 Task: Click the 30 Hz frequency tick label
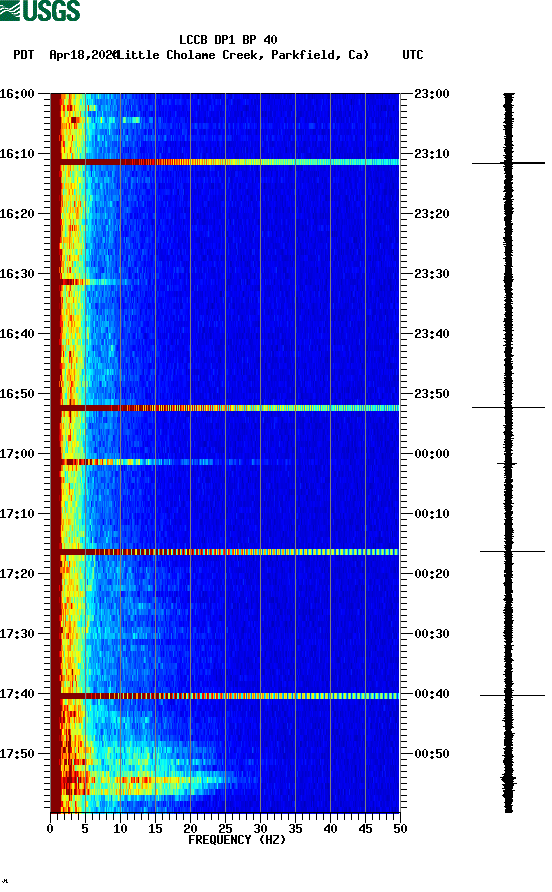coord(260,828)
